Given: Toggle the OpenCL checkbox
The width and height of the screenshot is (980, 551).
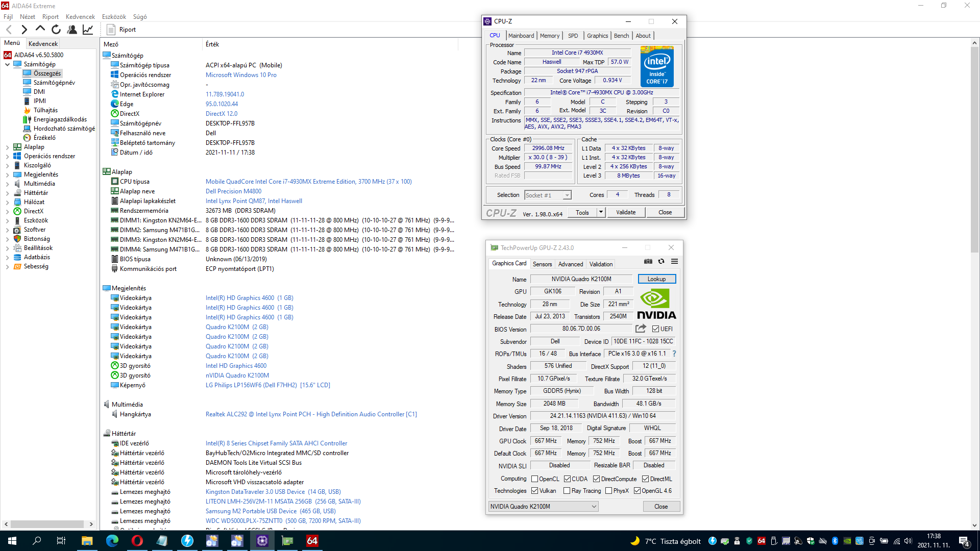Looking at the screenshot, I should click(534, 479).
